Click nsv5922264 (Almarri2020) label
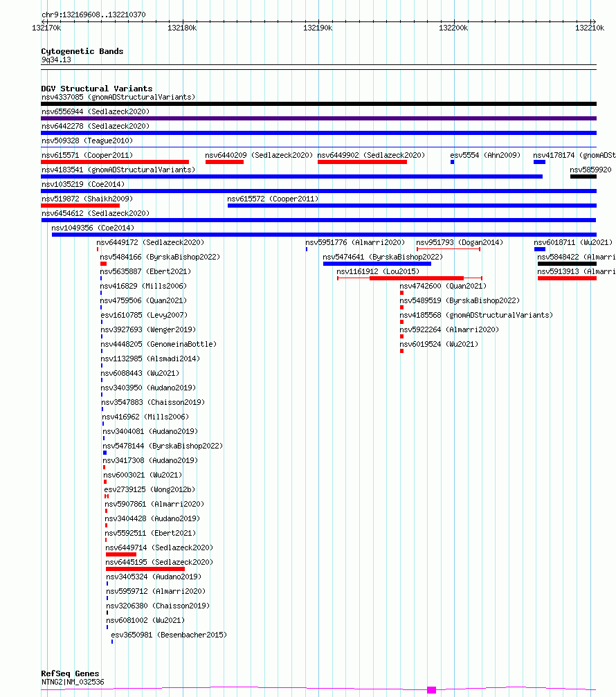Image resolution: width=616 pixels, height=697 pixels. coord(449,329)
